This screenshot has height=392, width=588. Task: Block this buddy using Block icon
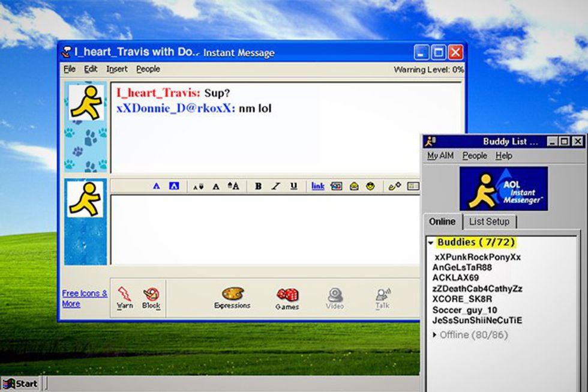[151, 297]
